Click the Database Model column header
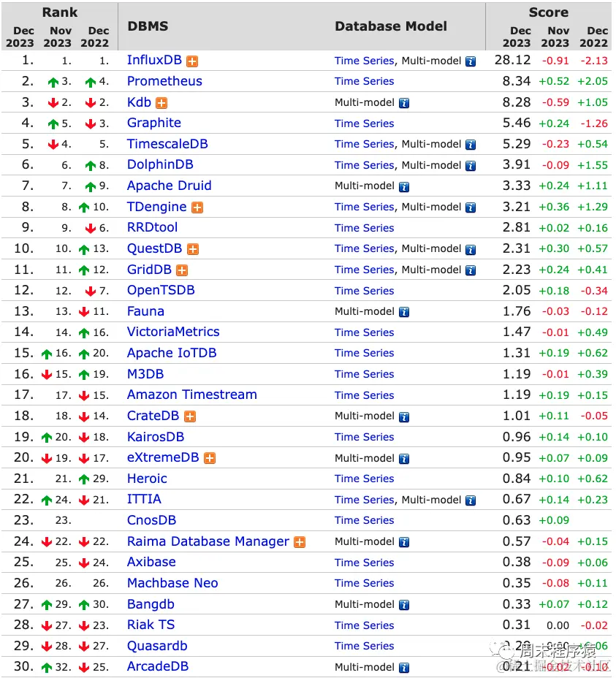The width and height of the screenshot is (616, 678). click(391, 26)
